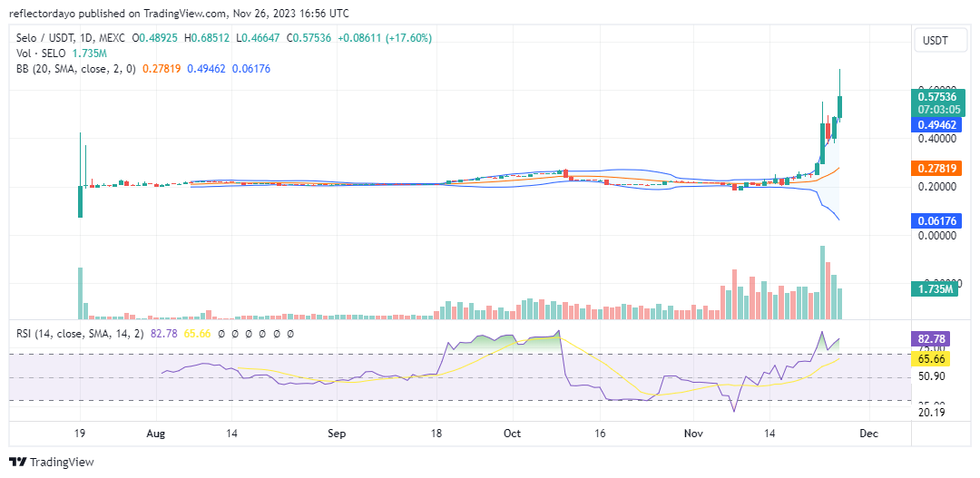Click the Nov label on the time axis
Image resolution: width=980 pixels, height=478 pixels.
coord(693,434)
